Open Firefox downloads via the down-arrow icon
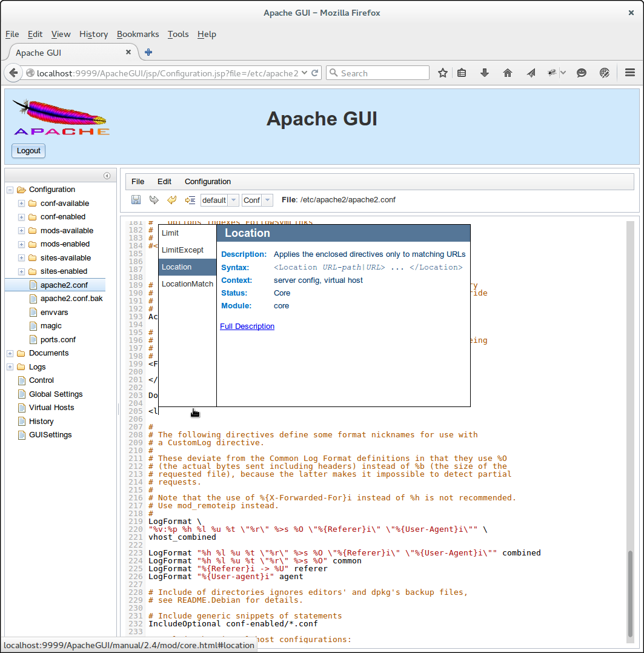Screen dimensions: 644x653 click(484, 73)
